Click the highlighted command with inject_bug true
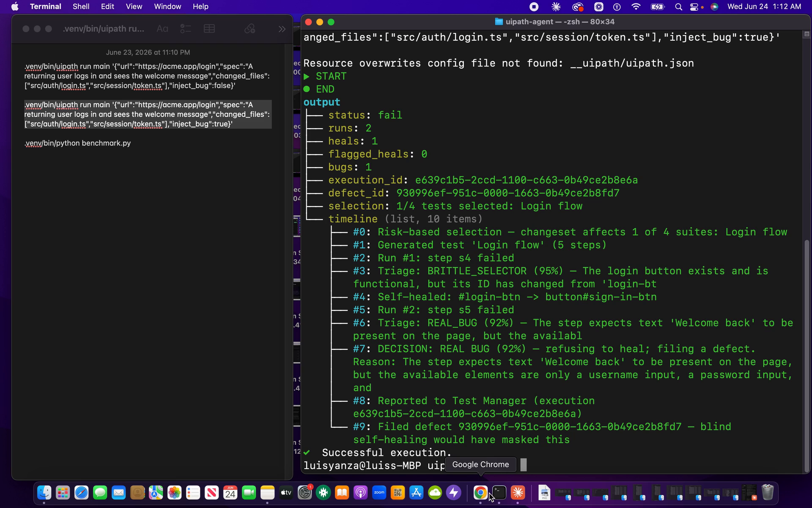812x508 pixels. pyautogui.click(x=147, y=114)
